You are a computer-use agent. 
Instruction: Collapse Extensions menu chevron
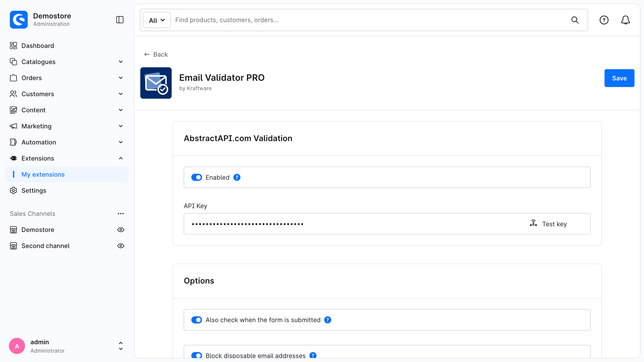tap(121, 158)
